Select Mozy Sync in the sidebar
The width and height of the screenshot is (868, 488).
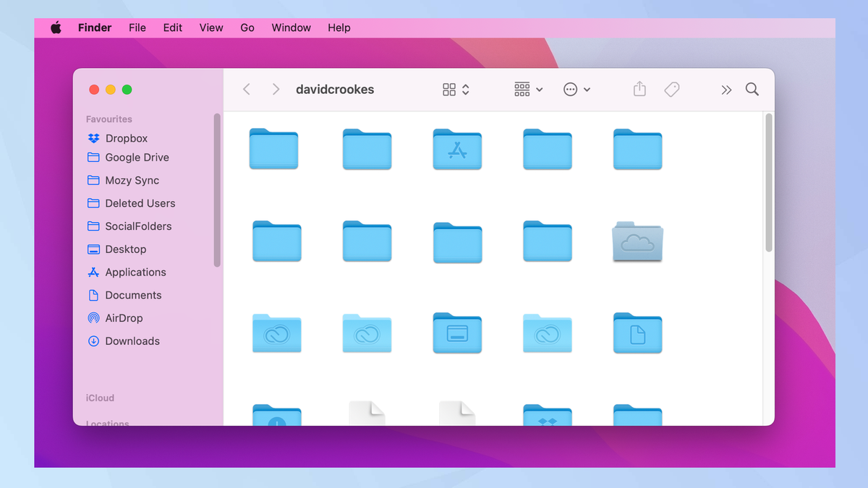click(x=132, y=180)
